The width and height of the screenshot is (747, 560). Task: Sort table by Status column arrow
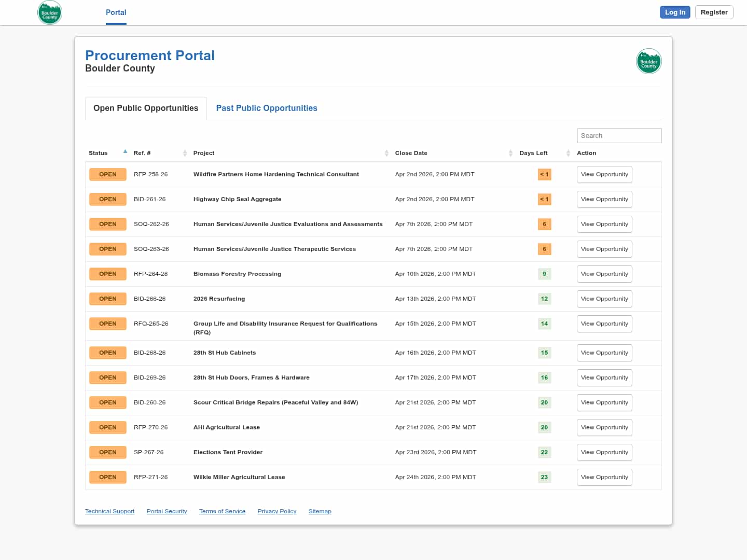pyautogui.click(x=125, y=152)
